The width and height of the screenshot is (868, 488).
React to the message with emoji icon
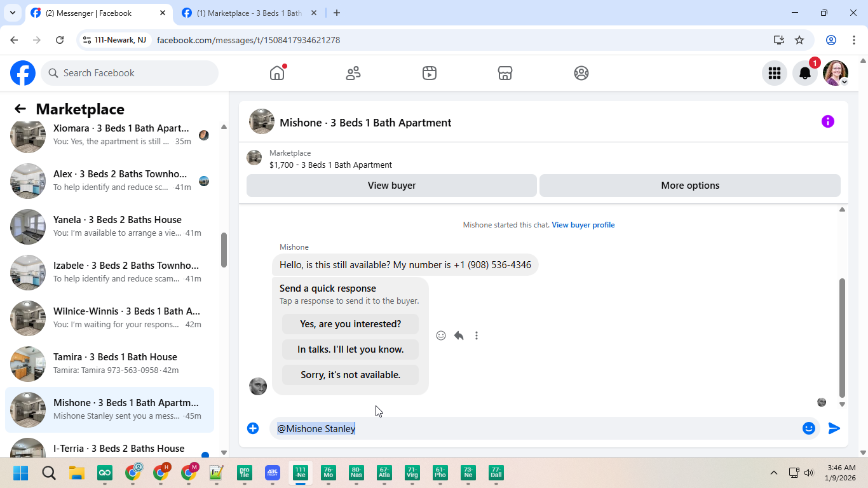coord(441,335)
